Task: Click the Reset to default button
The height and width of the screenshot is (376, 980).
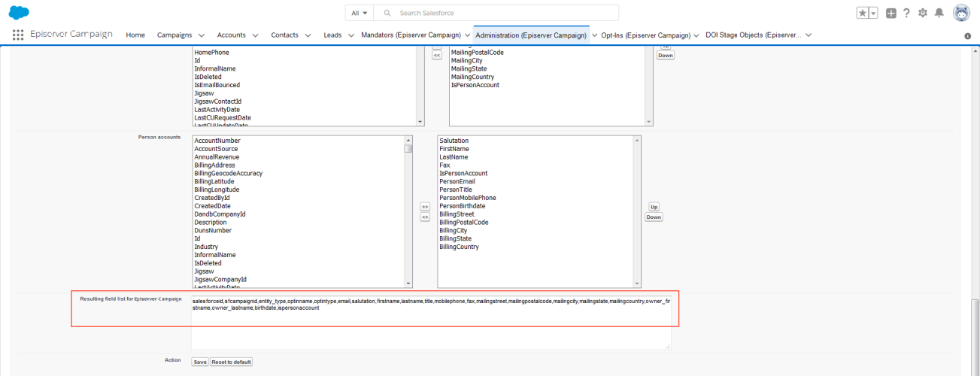Action: click(x=231, y=362)
